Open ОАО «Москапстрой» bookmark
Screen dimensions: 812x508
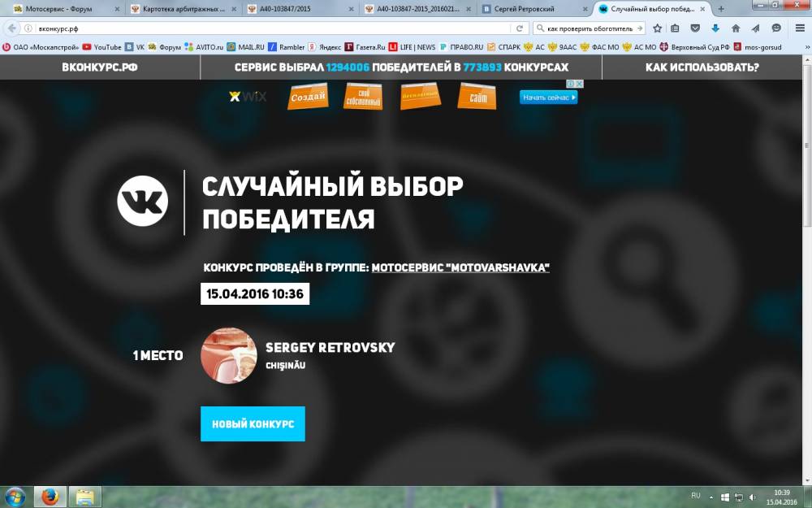41,47
